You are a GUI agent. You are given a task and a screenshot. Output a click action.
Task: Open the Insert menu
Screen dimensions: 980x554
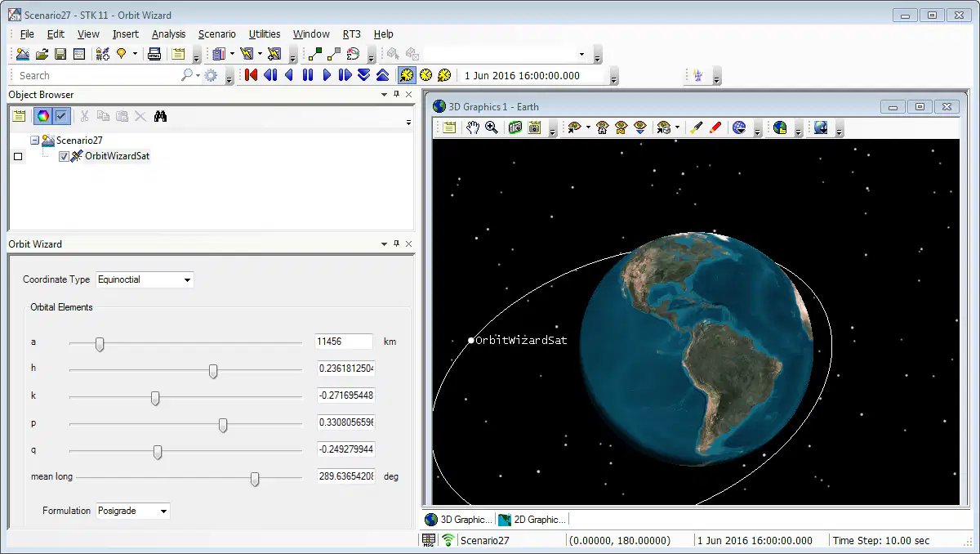pos(126,34)
